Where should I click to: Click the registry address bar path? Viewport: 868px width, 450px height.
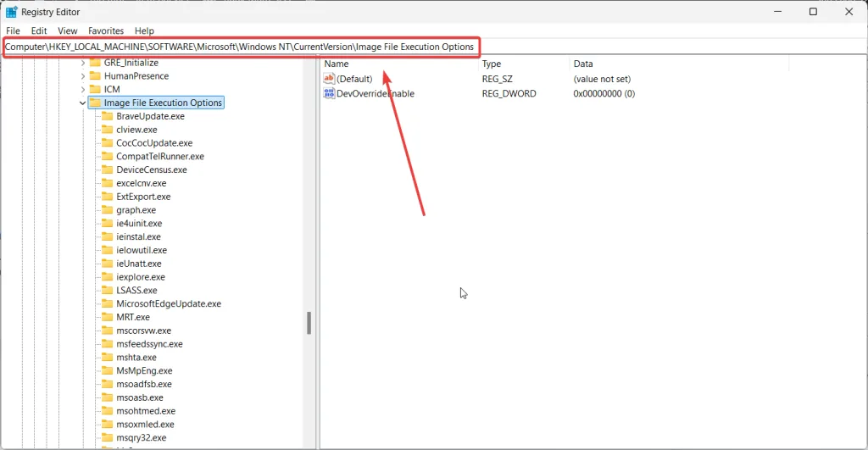[240, 47]
